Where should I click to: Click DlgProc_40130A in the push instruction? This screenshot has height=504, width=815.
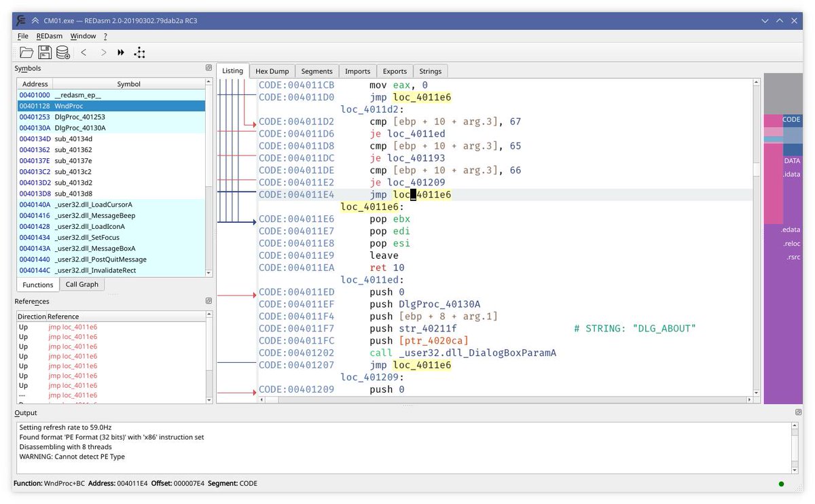pos(439,304)
